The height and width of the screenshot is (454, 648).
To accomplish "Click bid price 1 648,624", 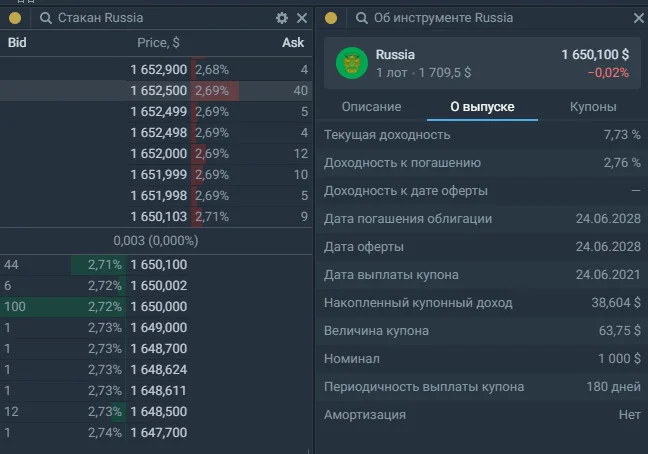I will 159,369.
